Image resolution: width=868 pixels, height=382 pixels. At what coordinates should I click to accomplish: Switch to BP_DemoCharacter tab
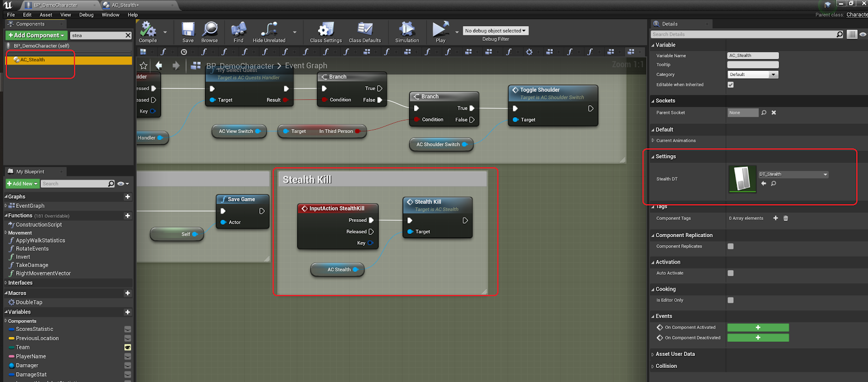click(x=55, y=5)
